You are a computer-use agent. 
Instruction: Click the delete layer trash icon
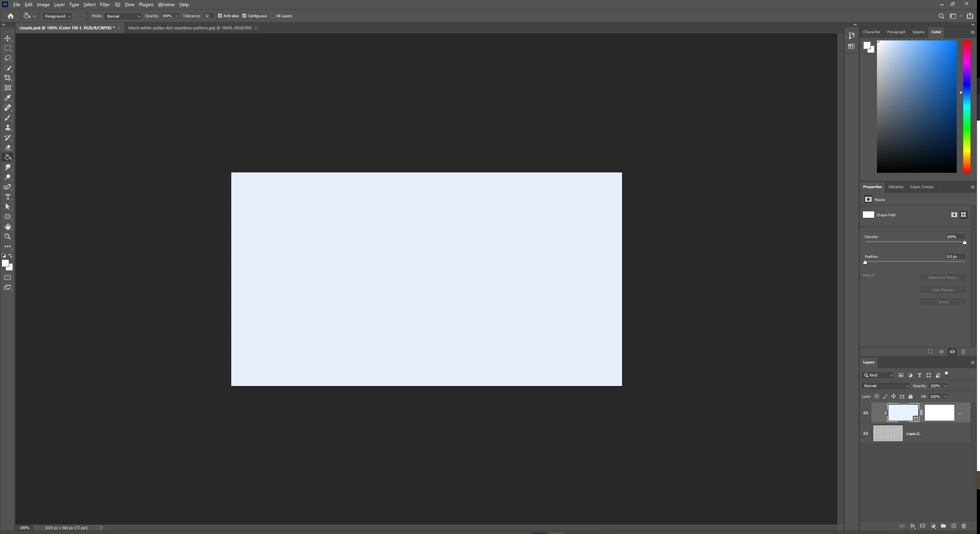coord(964,526)
